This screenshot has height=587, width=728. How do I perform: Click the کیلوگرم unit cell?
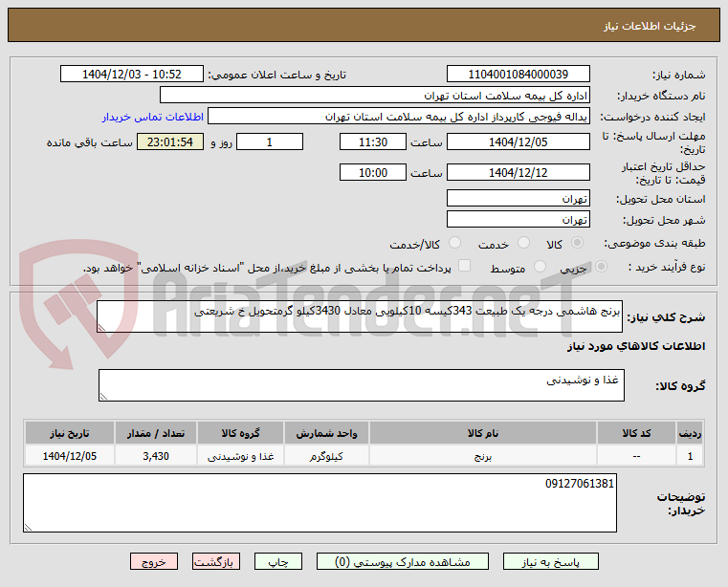[x=326, y=456]
